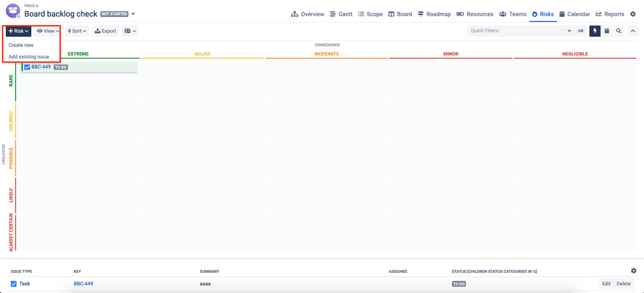Choose Create new from the Risk menu
The height and width of the screenshot is (293, 644).
pyautogui.click(x=21, y=45)
